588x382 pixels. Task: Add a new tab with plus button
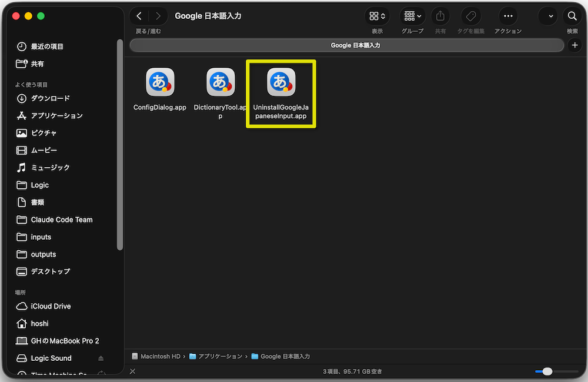point(574,45)
